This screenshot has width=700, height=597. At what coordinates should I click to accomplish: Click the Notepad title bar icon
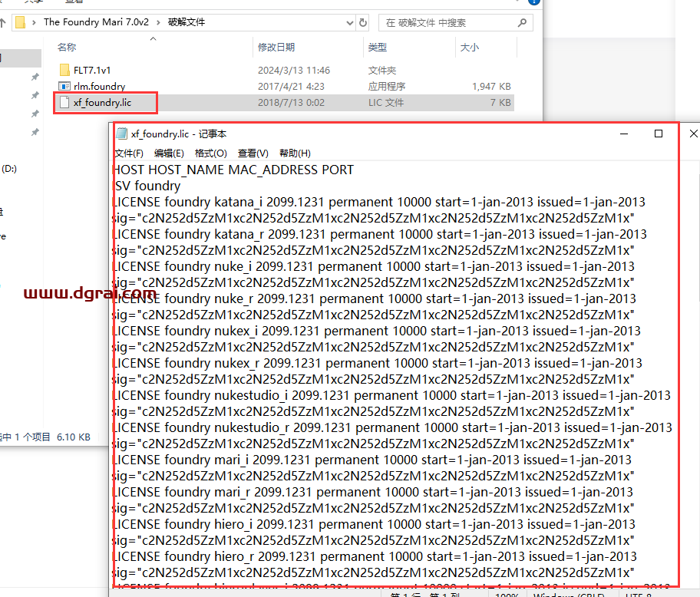point(121,134)
